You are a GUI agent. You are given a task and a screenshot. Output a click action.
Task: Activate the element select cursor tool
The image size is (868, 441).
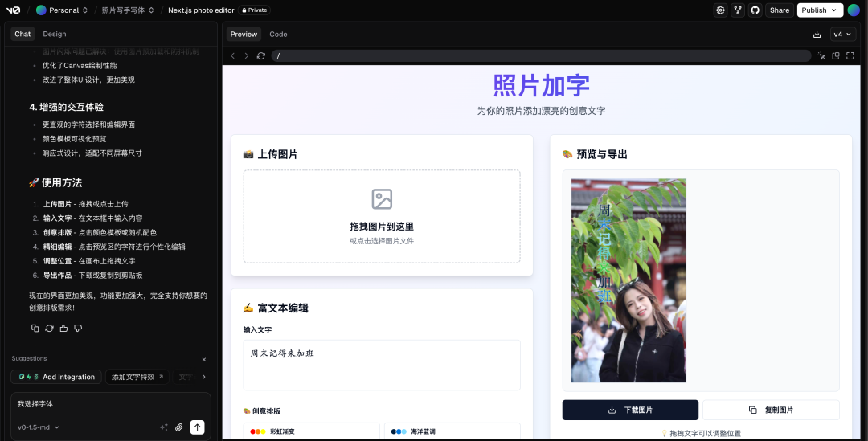point(821,56)
